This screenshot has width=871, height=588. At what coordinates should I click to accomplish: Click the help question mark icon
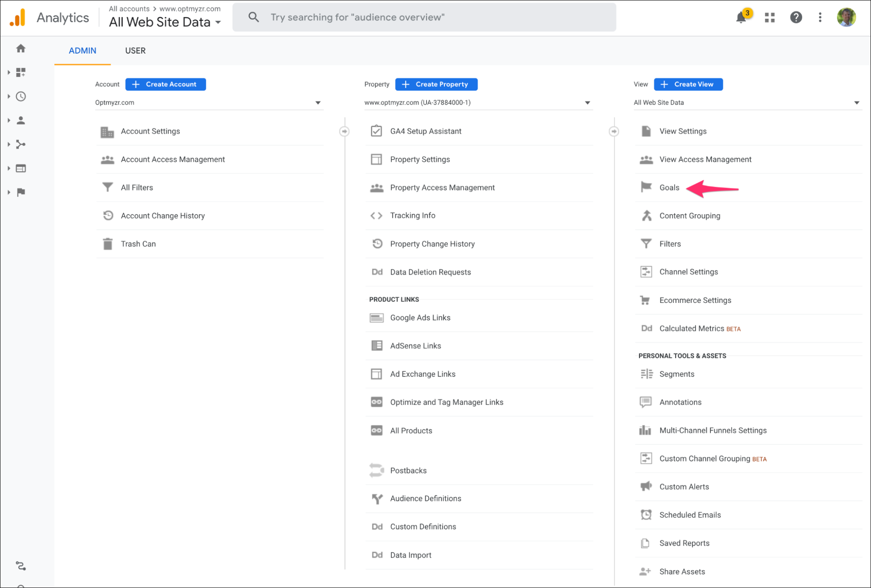pyautogui.click(x=796, y=17)
